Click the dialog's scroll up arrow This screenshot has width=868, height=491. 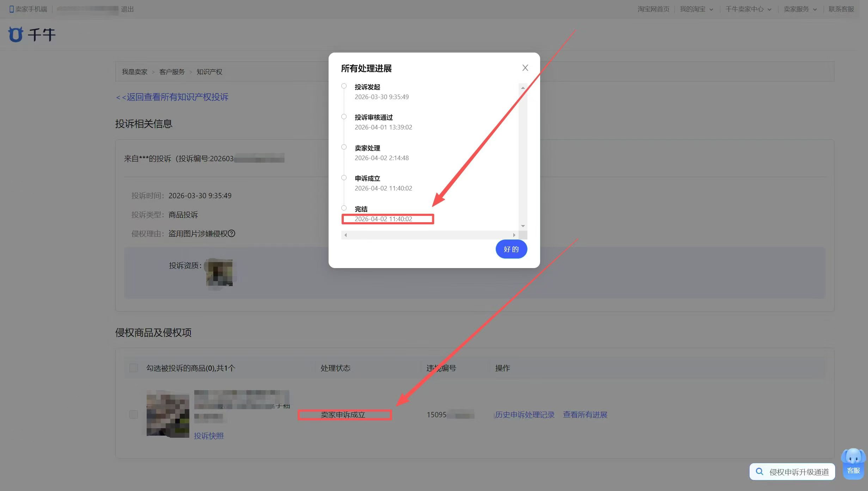coord(523,87)
